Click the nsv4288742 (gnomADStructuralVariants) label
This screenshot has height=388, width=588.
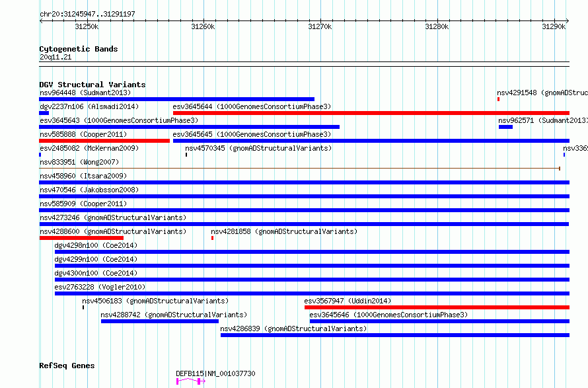[x=174, y=315]
